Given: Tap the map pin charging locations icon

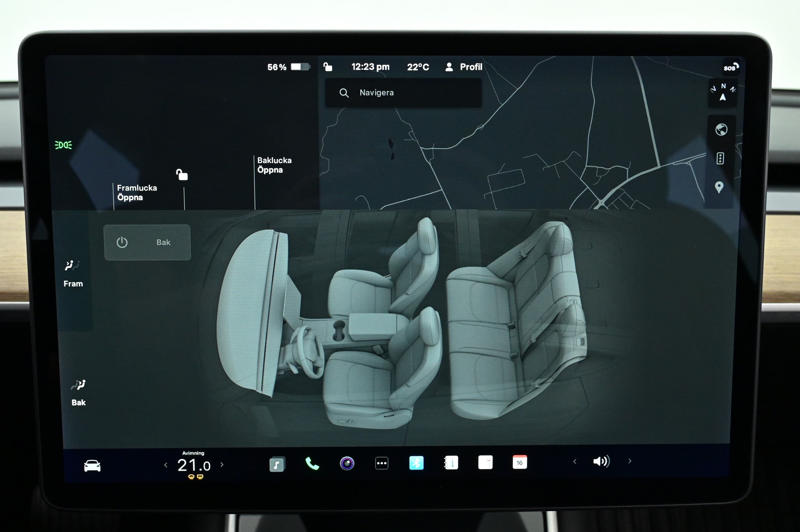Looking at the screenshot, I should 719,187.
